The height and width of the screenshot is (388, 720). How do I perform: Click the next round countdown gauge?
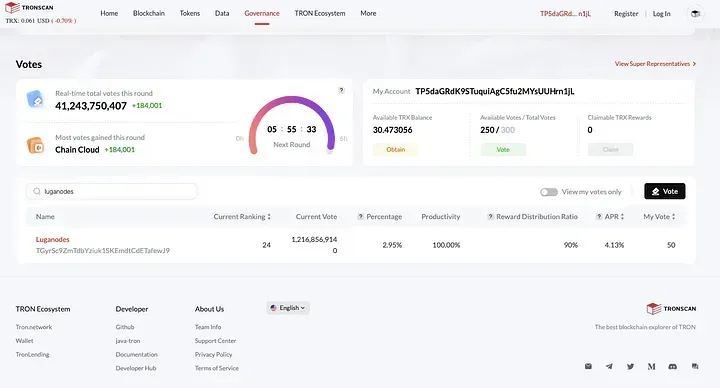(292, 125)
